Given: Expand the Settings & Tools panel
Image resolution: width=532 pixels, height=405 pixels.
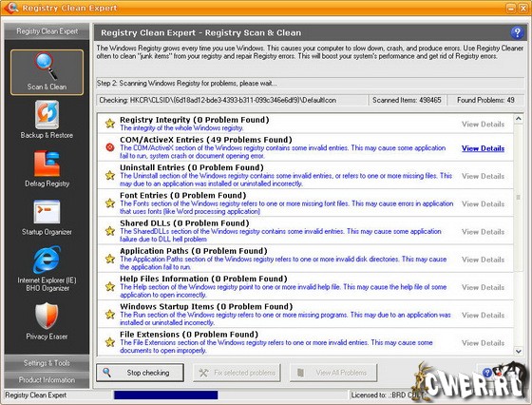Looking at the screenshot, I should pos(47,363).
